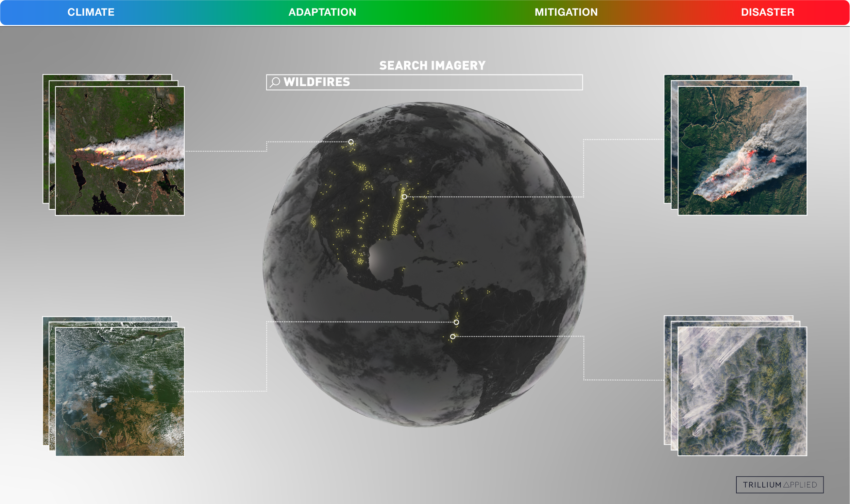The image size is (850, 504).
Task: Click the magnifying glass search icon
Action: tap(275, 82)
